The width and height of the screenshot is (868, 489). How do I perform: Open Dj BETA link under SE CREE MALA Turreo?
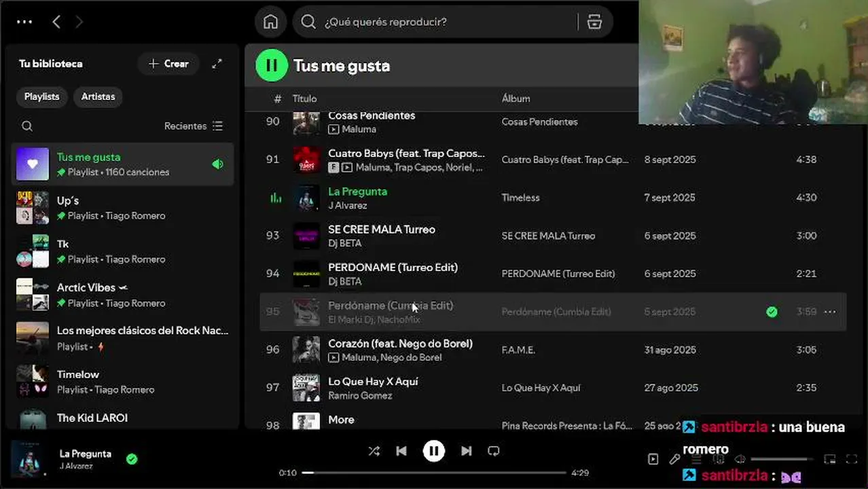(344, 243)
